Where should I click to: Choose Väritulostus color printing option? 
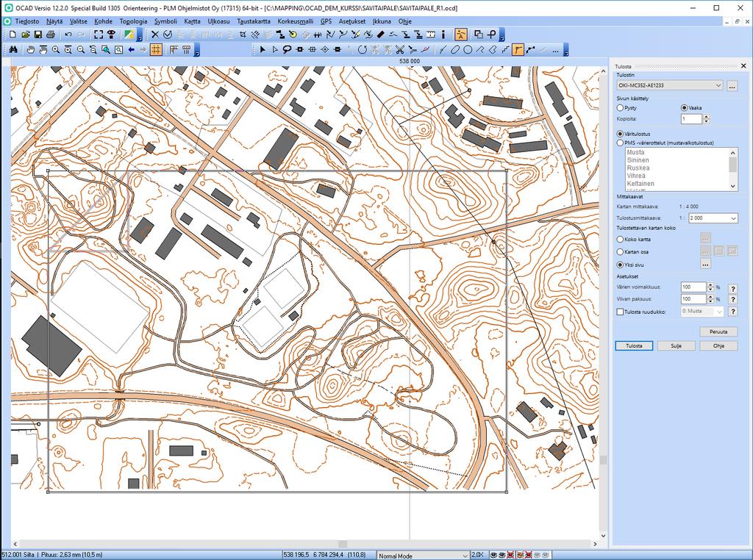(x=620, y=134)
